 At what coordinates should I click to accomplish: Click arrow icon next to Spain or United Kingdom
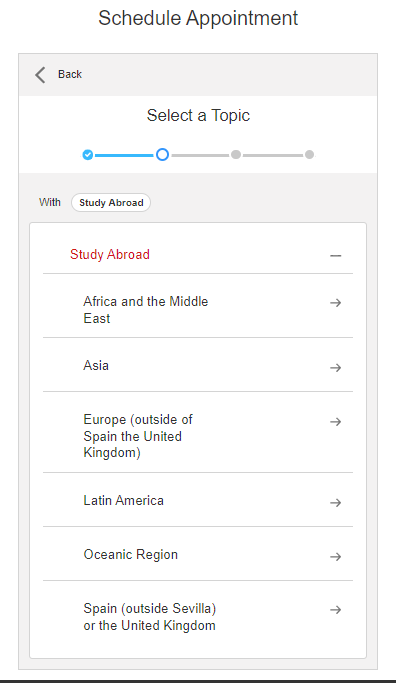pos(335,610)
